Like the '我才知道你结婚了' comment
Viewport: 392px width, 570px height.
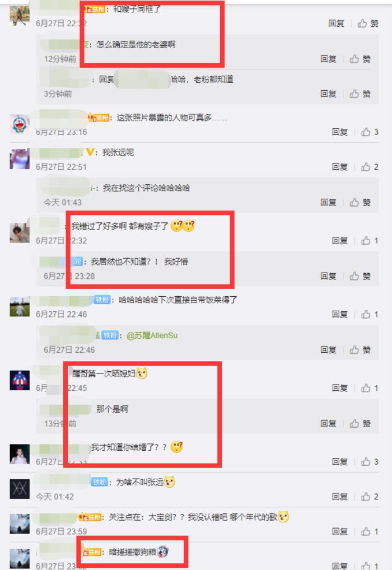coord(370,462)
